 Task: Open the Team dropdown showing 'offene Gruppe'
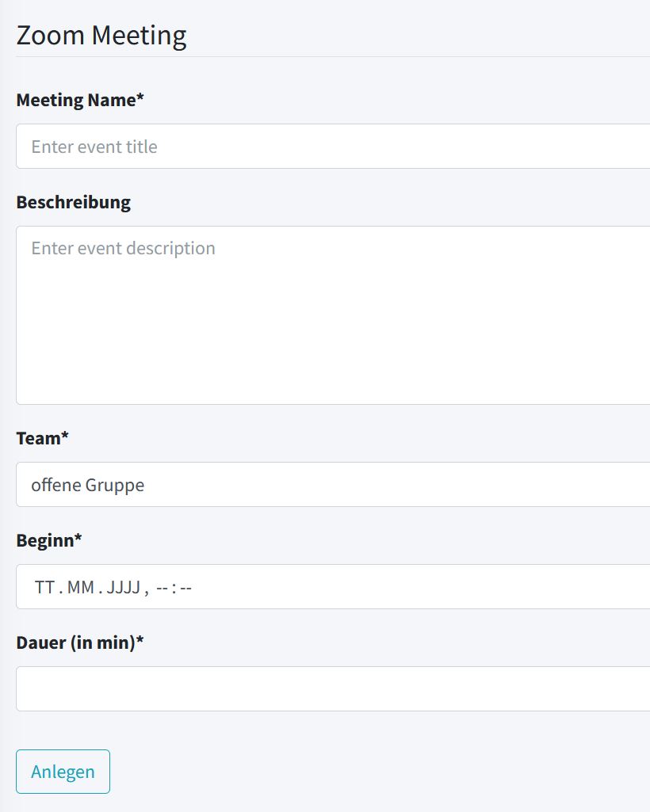point(333,485)
